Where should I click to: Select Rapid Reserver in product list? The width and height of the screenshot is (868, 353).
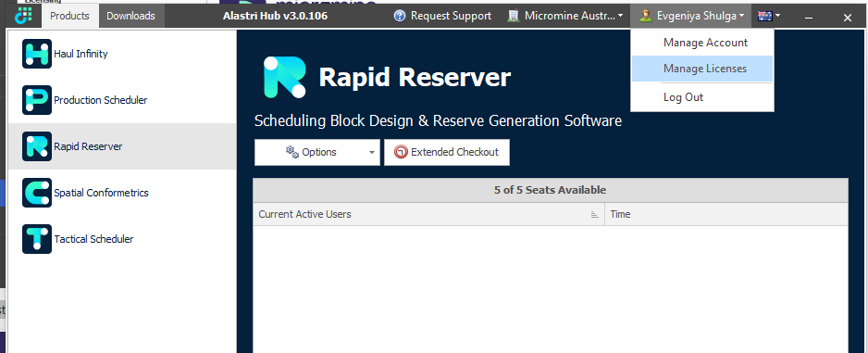[122, 146]
